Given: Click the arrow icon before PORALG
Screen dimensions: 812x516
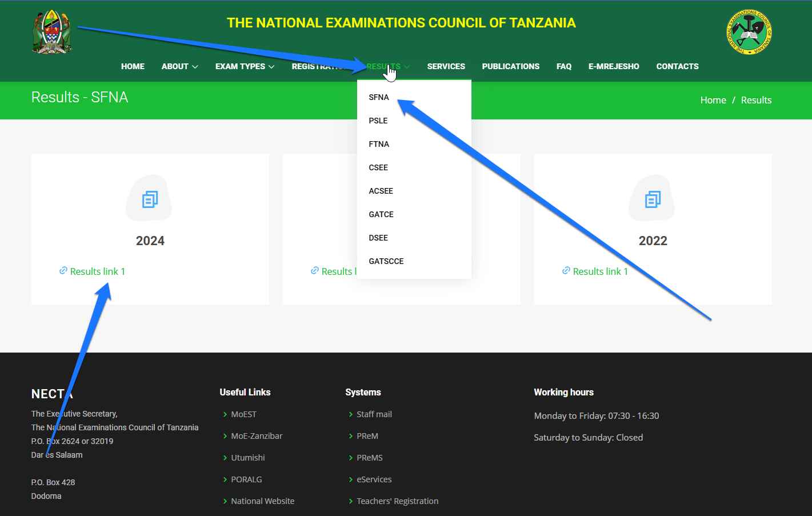Looking at the screenshot, I should [x=225, y=479].
